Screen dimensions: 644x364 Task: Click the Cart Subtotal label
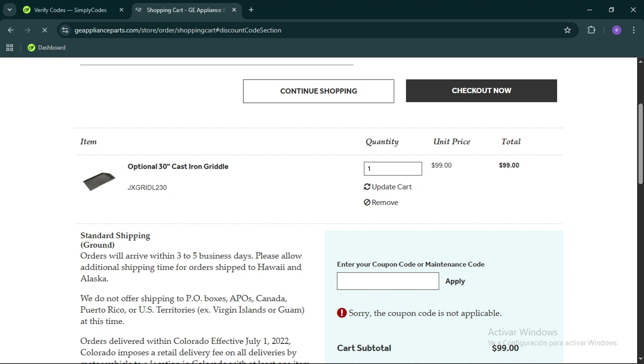(364, 348)
